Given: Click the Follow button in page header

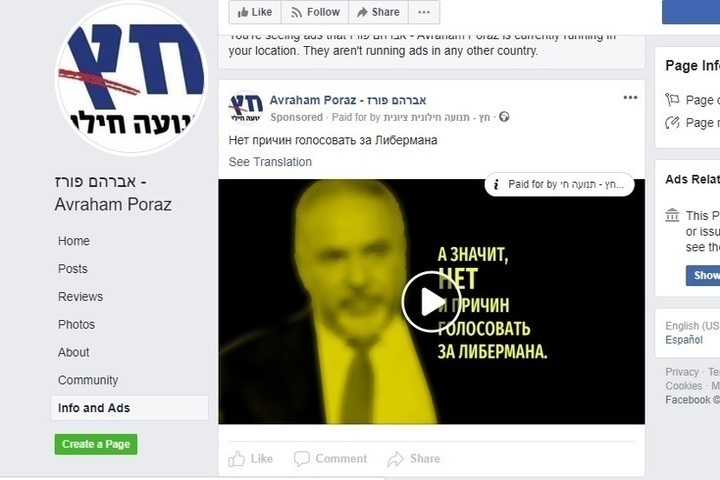Looking at the screenshot, I should point(315,12).
